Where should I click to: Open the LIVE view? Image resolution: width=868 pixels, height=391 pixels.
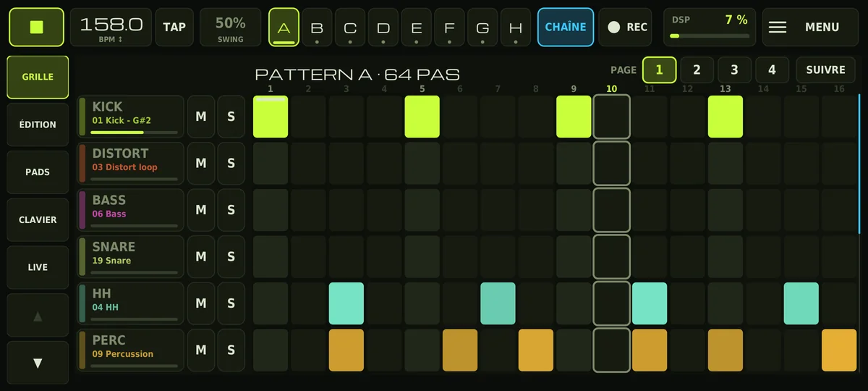click(38, 267)
